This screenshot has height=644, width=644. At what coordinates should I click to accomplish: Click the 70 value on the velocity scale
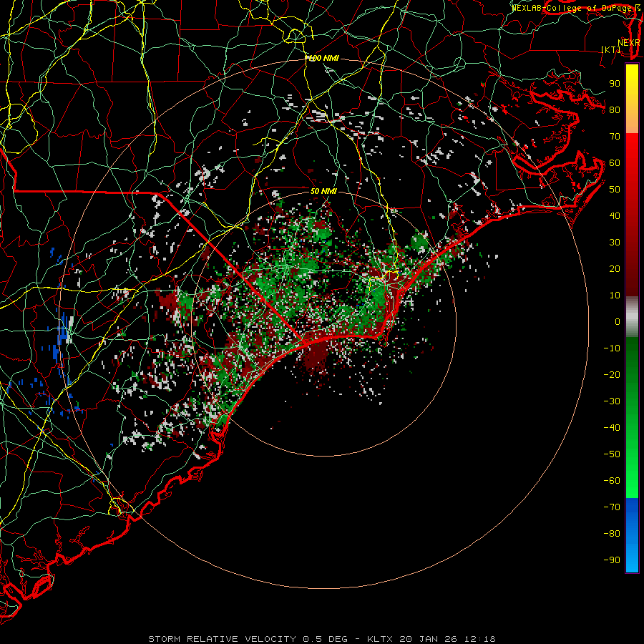click(615, 137)
